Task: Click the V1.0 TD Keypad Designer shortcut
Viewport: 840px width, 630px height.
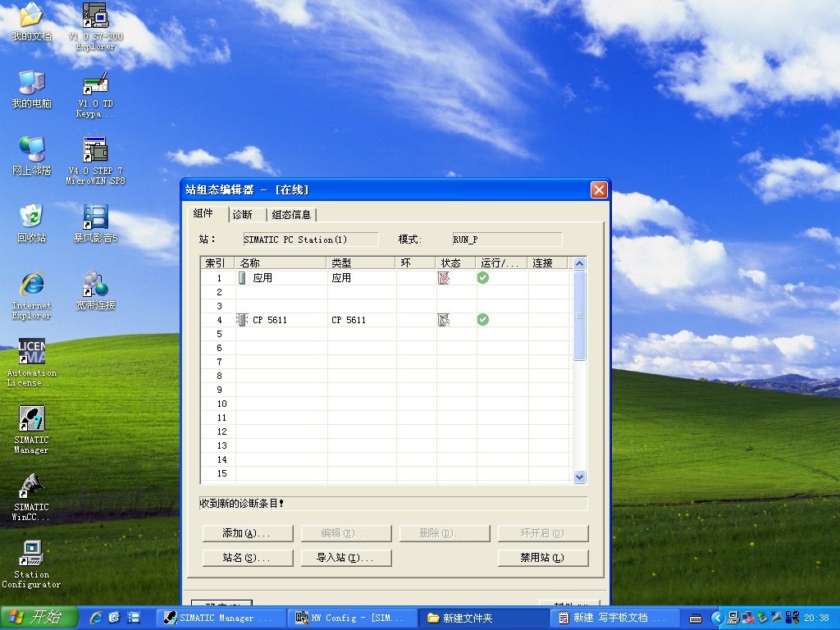Action: (95, 95)
